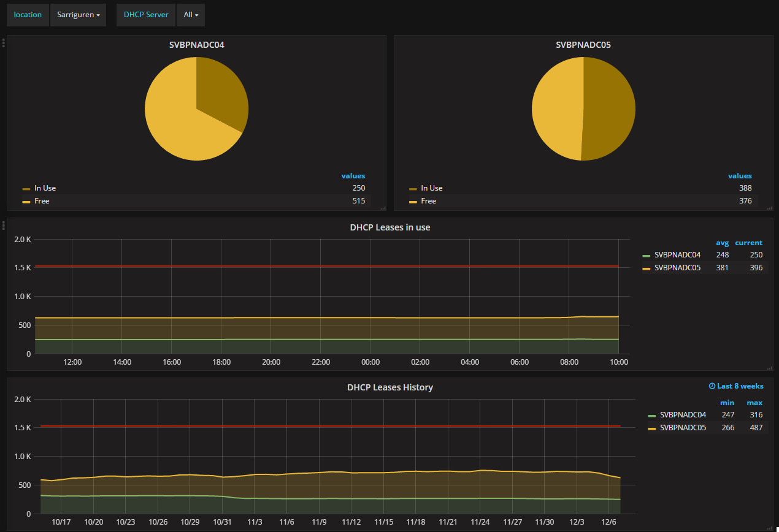The width and height of the screenshot is (779, 532).
Task: Click resize handle corner of DHCP Leases History panel
Action: 770,528
